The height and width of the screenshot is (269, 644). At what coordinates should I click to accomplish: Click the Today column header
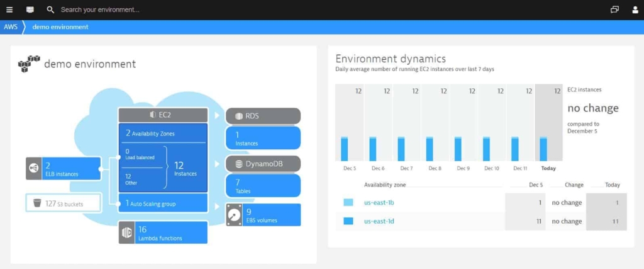click(613, 185)
